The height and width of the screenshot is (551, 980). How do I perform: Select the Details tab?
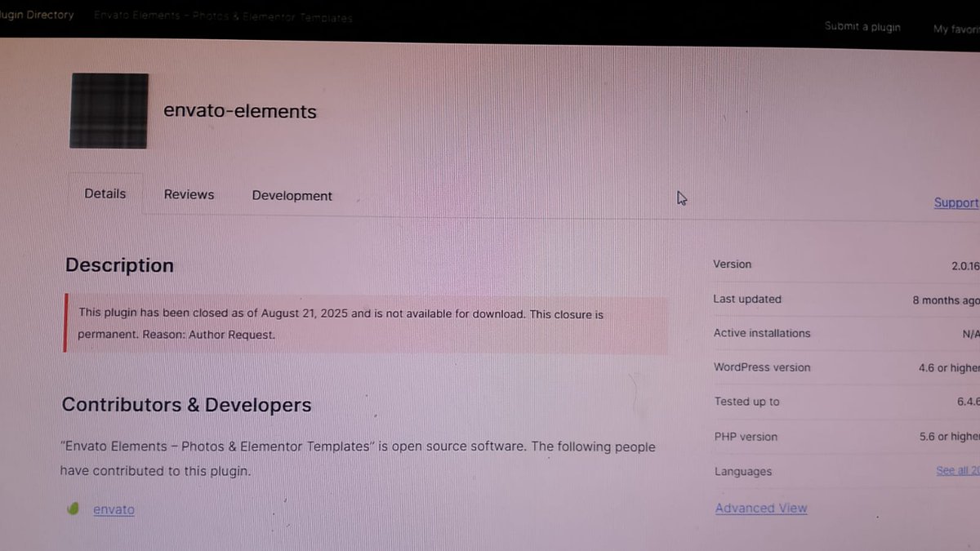click(105, 193)
